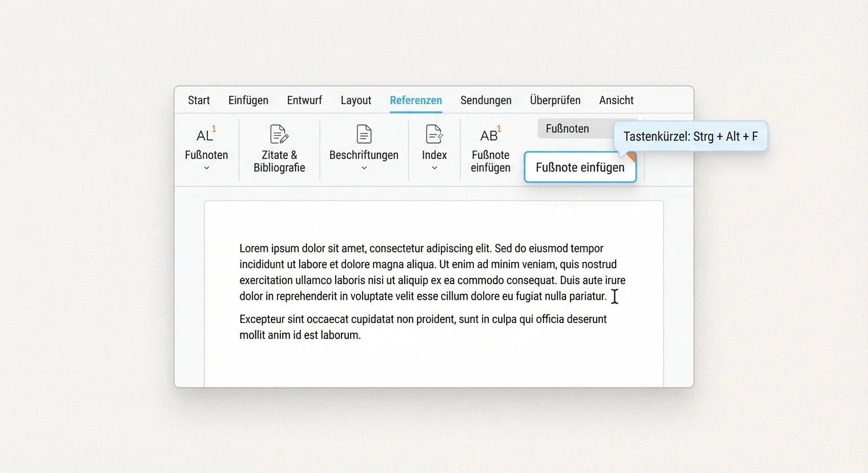Click the Beschriftungen page icon

point(364,135)
